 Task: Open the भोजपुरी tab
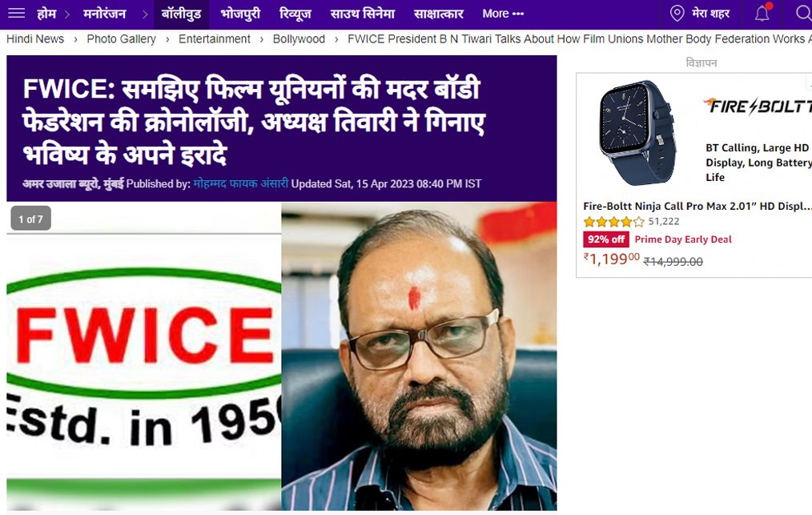240,14
